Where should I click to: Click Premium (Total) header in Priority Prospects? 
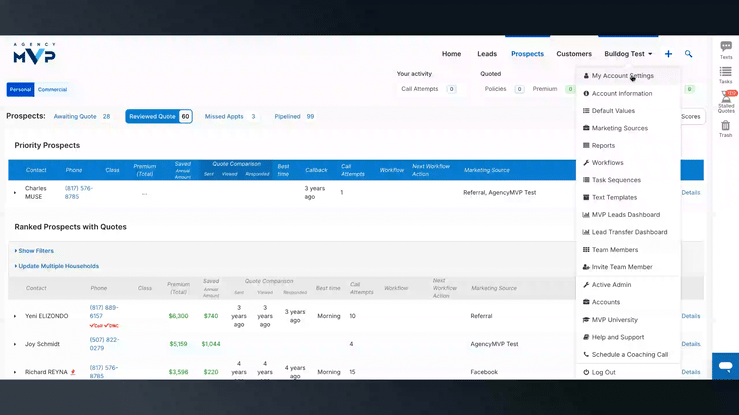coord(144,170)
